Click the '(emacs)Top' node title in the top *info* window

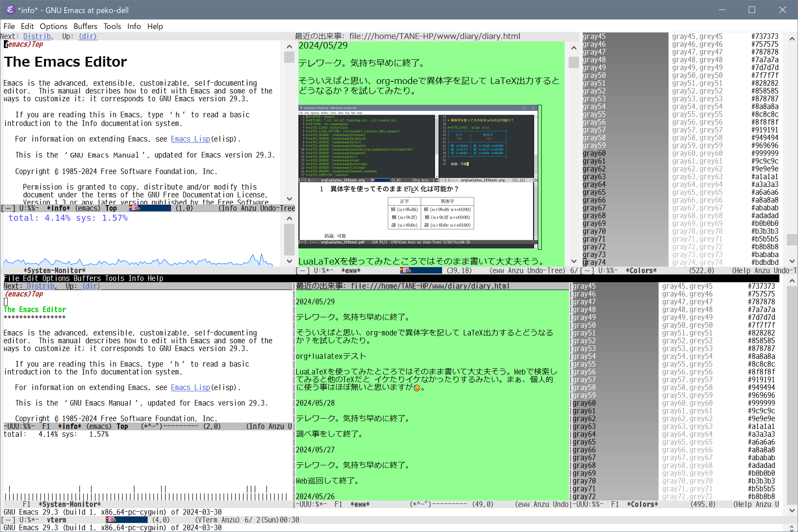pos(24,44)
